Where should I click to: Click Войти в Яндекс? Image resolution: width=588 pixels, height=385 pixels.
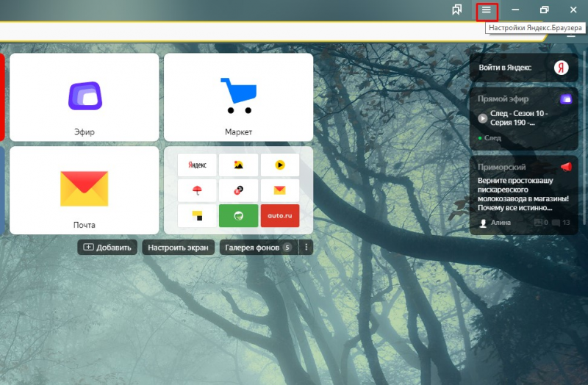pyautogui.click(x=505, y=68)
